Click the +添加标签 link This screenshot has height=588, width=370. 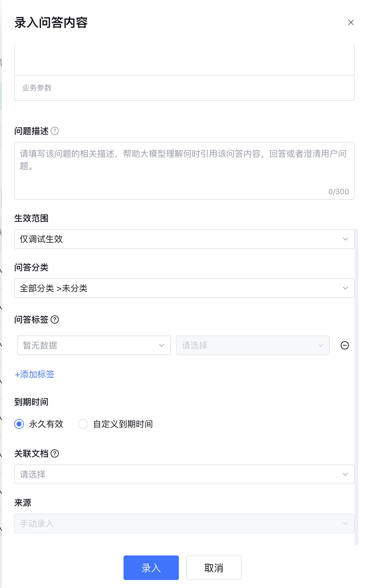[35, 374]
